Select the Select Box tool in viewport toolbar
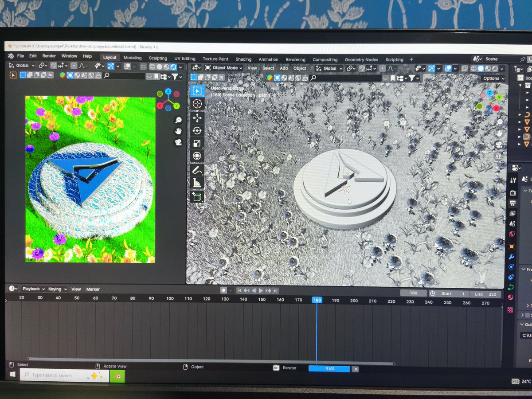532x399 pixels. click(198, 91)
